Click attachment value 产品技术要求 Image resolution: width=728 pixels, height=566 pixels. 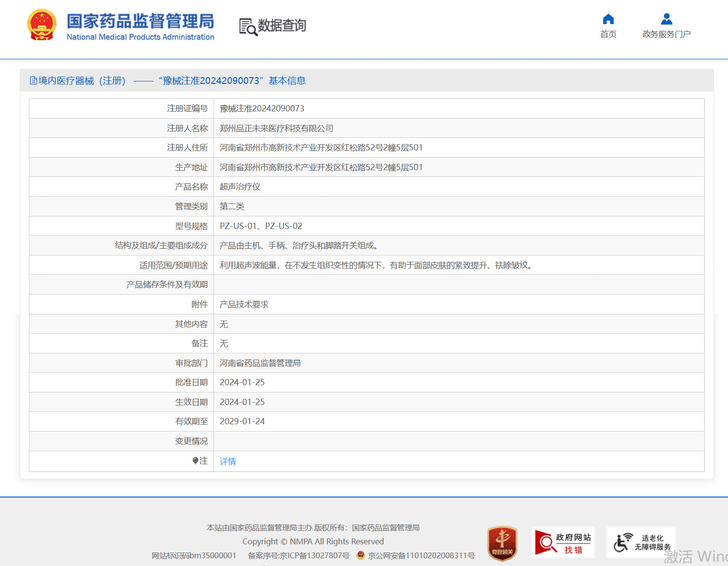point(244,304)
